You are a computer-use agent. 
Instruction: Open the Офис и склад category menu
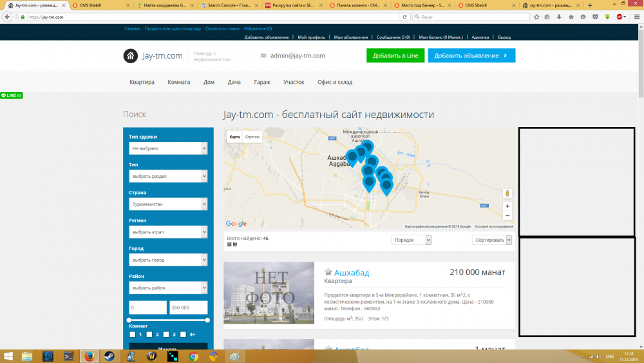pyautogui.click(x=335, y=83)
